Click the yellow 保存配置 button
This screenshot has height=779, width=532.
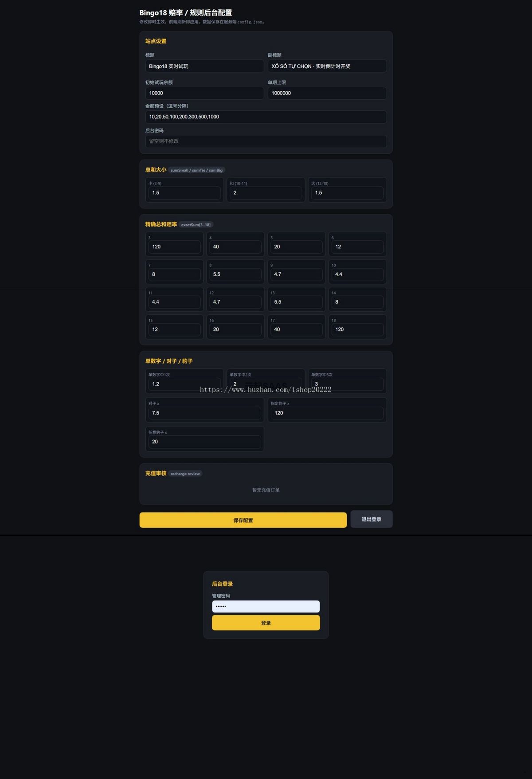(243, 520)
